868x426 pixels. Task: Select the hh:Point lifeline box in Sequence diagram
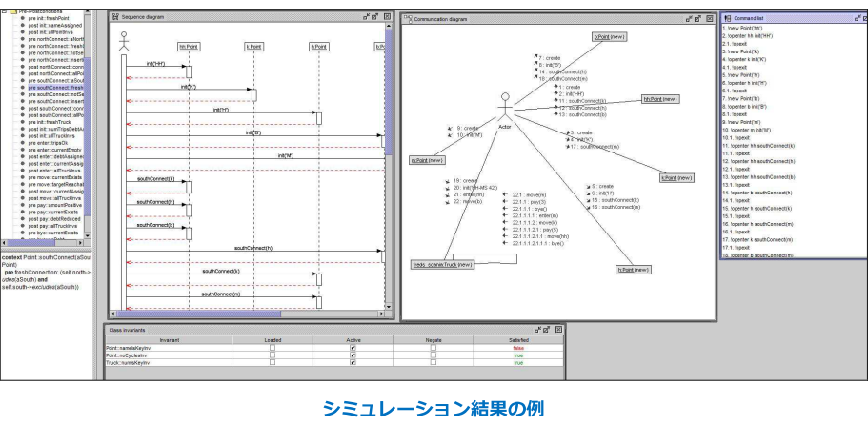[x=189, y=47]
